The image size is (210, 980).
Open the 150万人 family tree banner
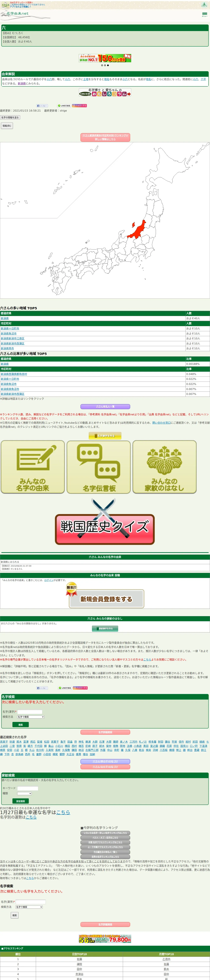coord(105,58)
